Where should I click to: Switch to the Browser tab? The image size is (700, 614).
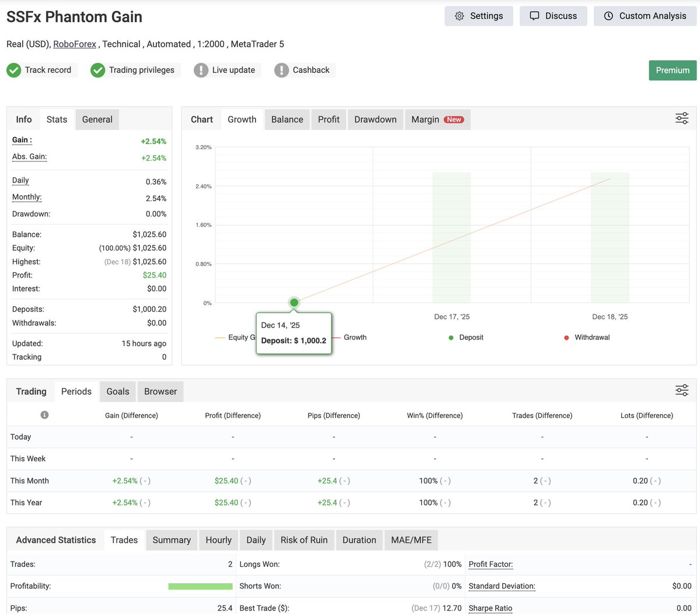click(x=160, y=392)
